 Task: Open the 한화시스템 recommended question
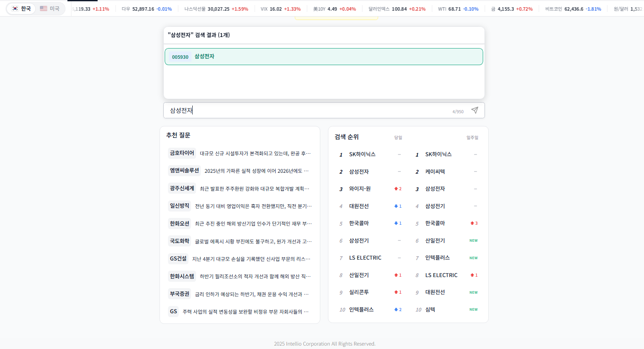coord(240,276)
